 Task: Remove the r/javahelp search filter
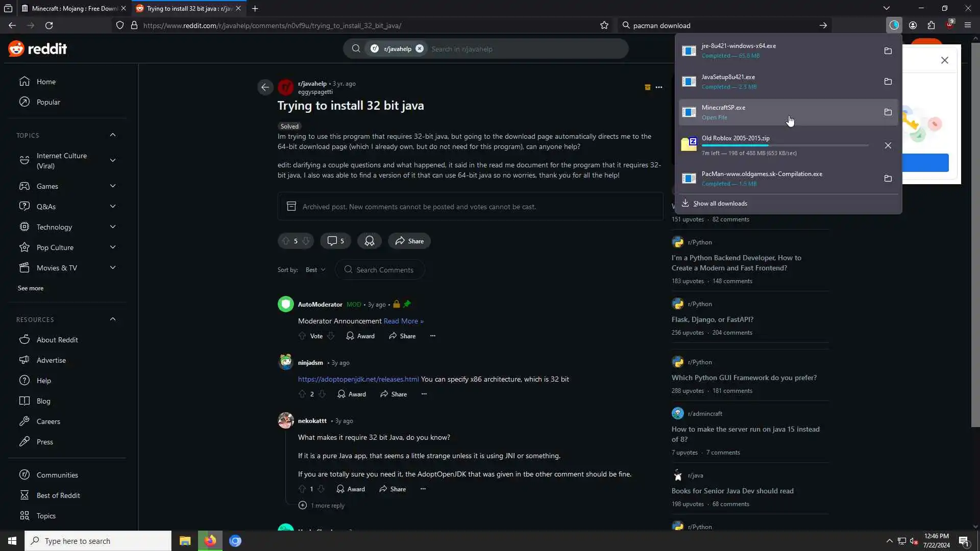(x=420, y=48)
